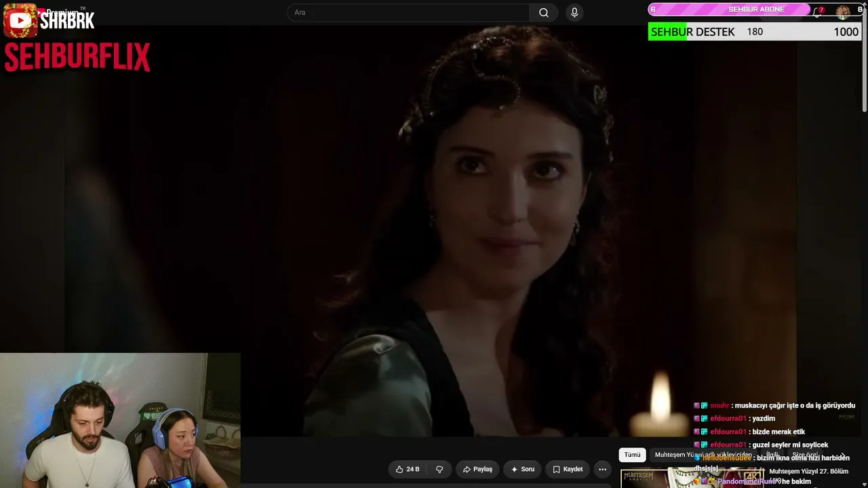This screenshot has height=488, width=868.
Task: Click the 'SEHBUR DESTEK' goal bar
Action: [756, 32]
